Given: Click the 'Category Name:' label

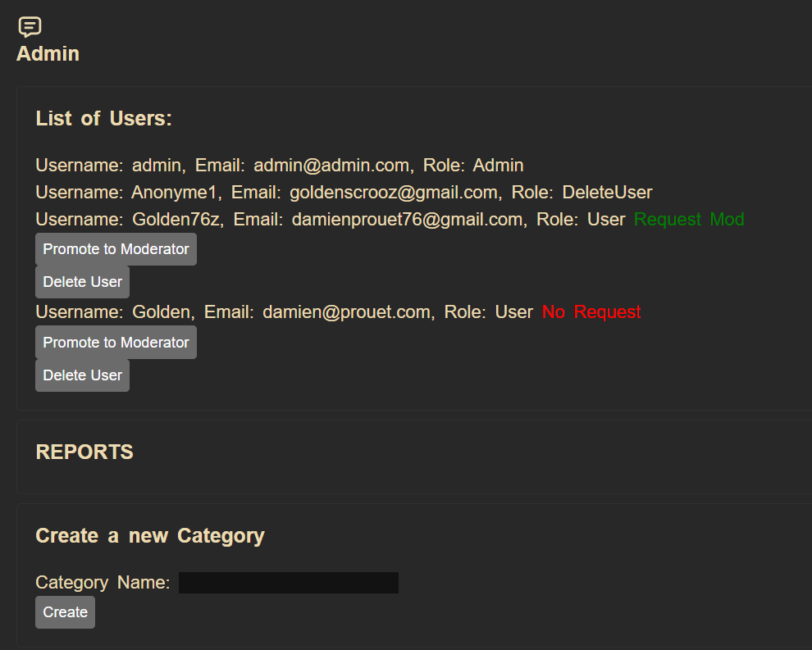Looking at the screenshot, I should 103,583.
